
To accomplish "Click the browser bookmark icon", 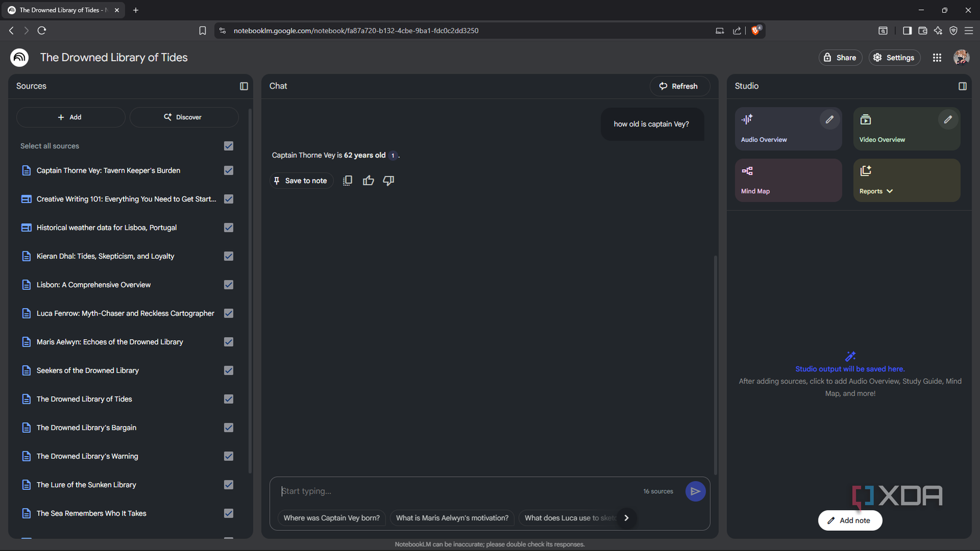I will (x=203, y=30).
